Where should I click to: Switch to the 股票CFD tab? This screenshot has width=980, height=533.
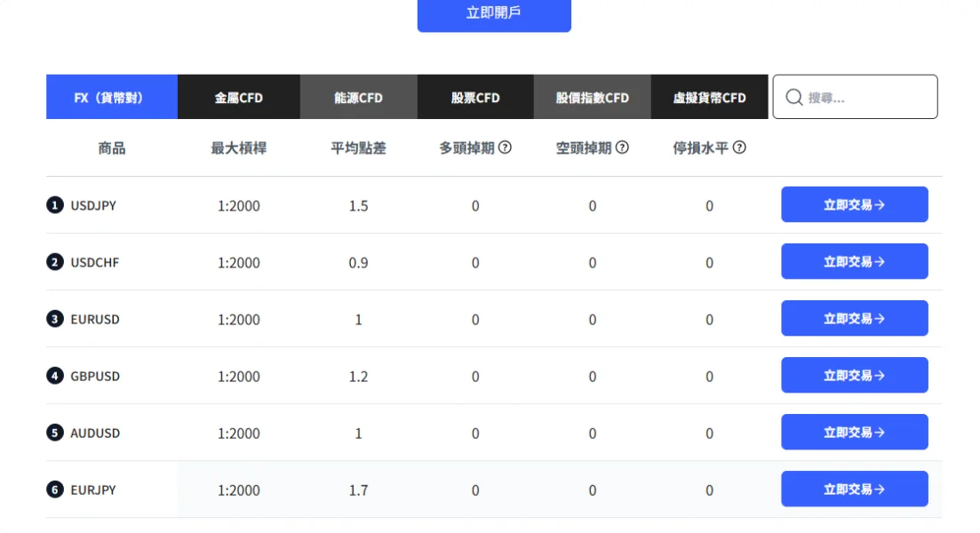[475, 97]
